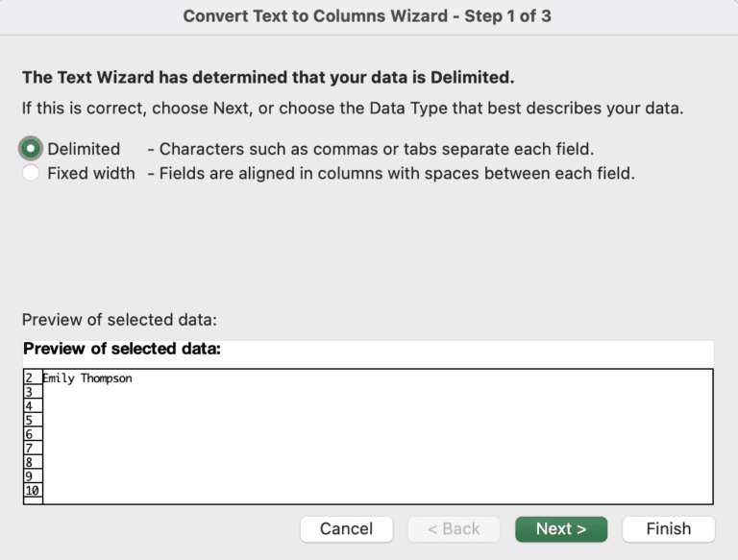Image resolution: width=738 pixels, height=560 pixels.
Task: Click preview row number 4
Action: [x=29, y=406]
